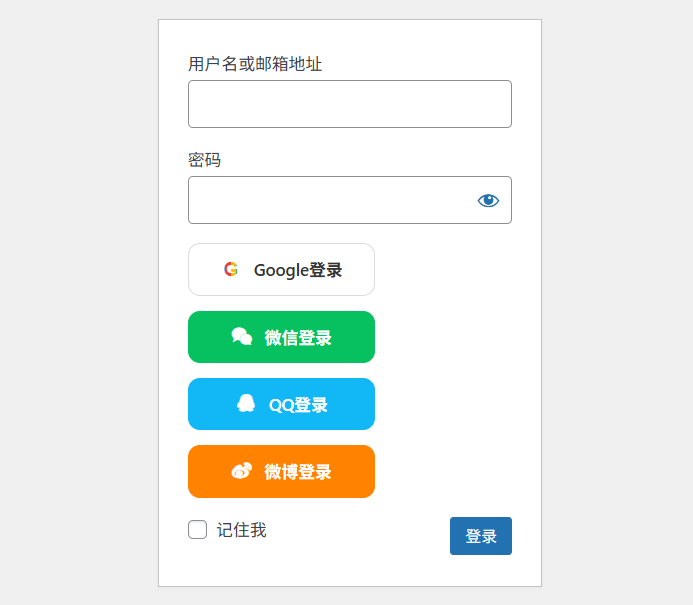Focus the 用户名或邮箱地址 input field
The width and height of the screenshot is (693, 605).
pyautogui.click(x=349, y=104)
